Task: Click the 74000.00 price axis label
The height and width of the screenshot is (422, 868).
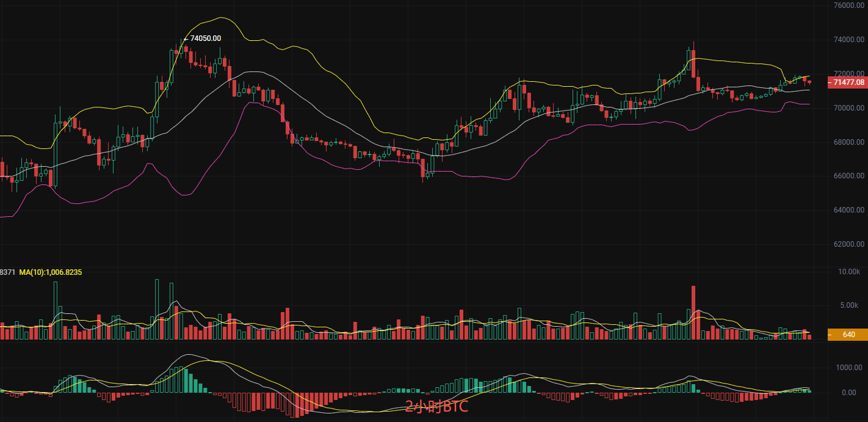Action: [x=849, y=40]
